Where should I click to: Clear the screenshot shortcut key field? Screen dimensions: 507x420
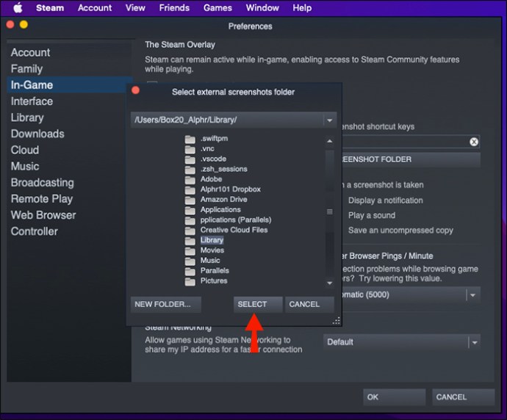(474, 142)
